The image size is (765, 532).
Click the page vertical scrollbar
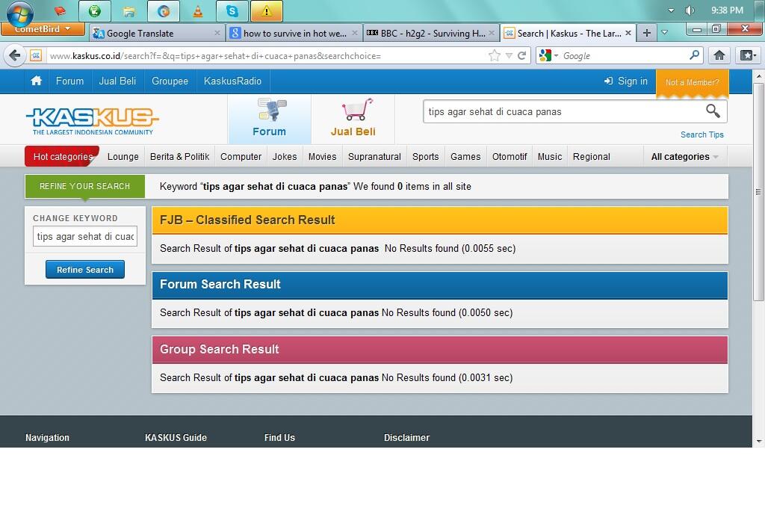758,192
